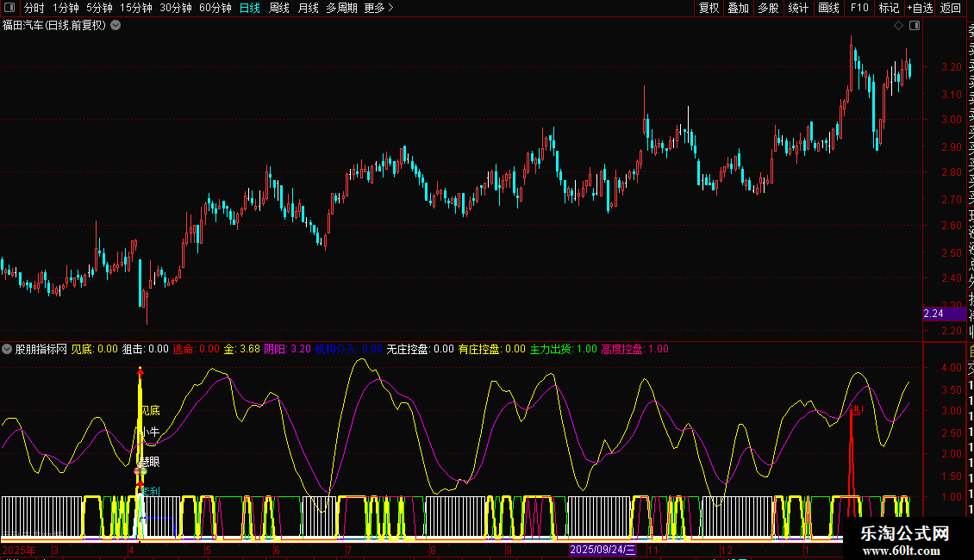Open dropdown next to 福田汽车 title
The image size is (974, 560).
point(116,25)
